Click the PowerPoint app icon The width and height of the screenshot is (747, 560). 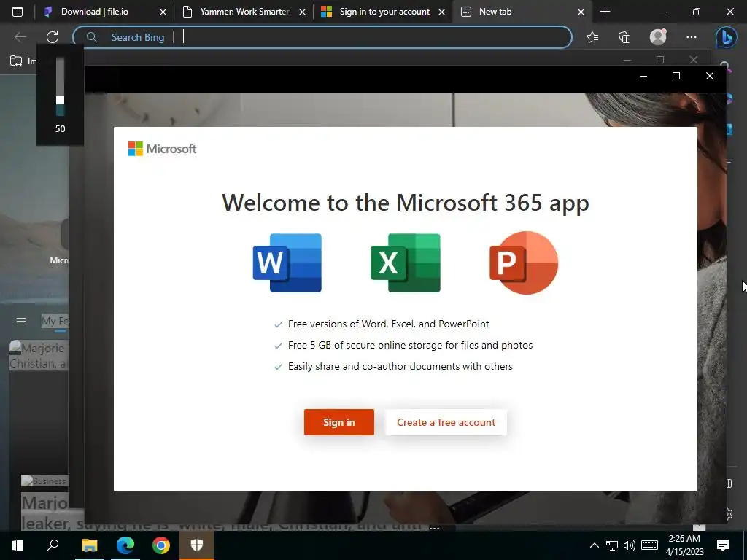(524, 262)
